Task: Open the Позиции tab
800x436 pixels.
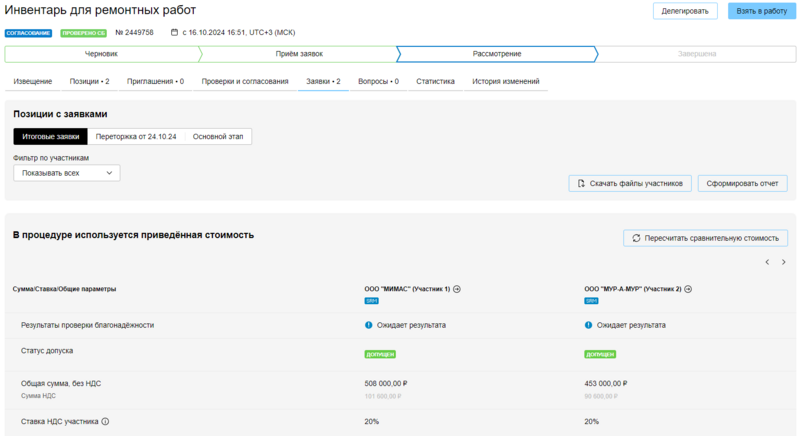Action: (89, 81)
